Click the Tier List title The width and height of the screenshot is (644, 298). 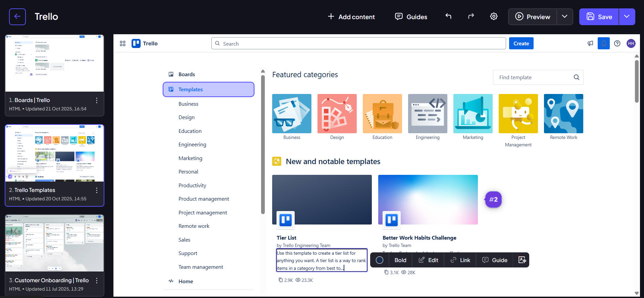tap(287, 238)
